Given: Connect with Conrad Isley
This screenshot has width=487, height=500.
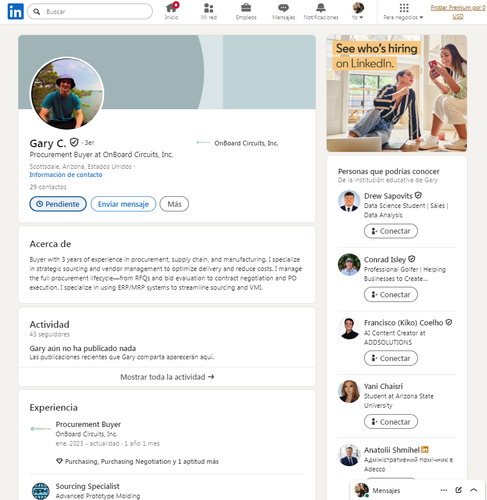Looking at the screenshot, I should (x=391, y=295).
